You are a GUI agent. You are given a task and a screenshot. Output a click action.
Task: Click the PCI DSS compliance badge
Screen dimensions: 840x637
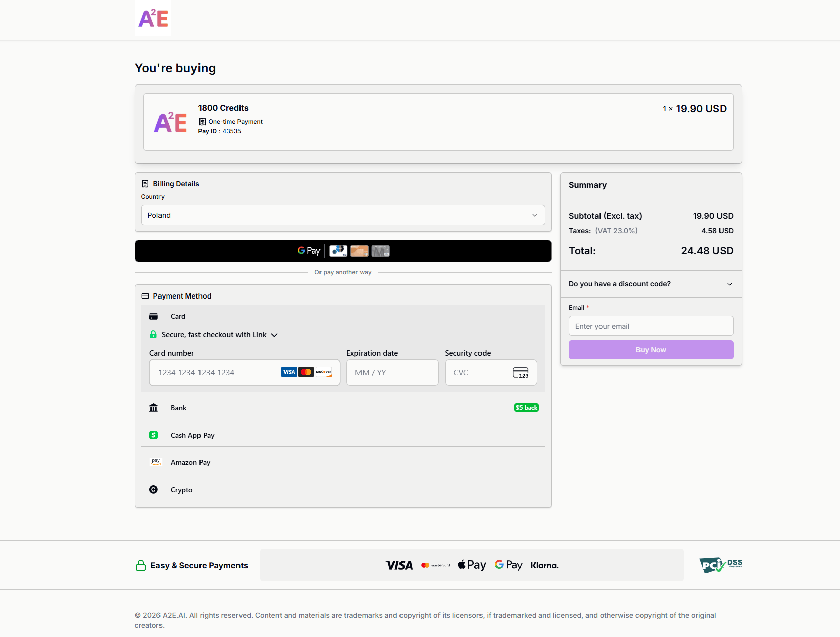click(x=721, y=565)
